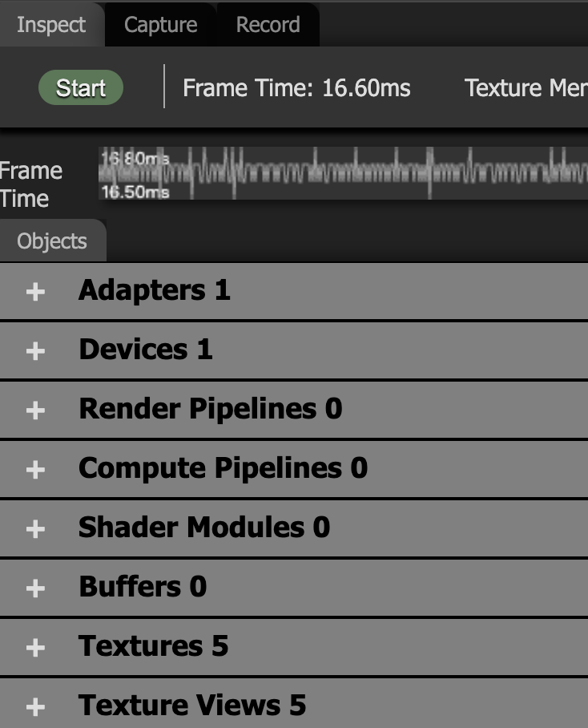Image resolution: width=588 pixels, height=728 pixels.
Task: Open the Render Pipelines 0 row
Action: [210, 409]
